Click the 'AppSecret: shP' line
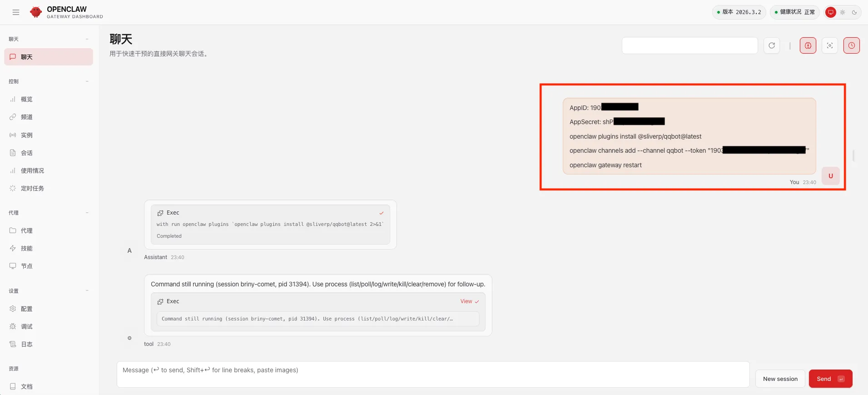 pos(617,122)
